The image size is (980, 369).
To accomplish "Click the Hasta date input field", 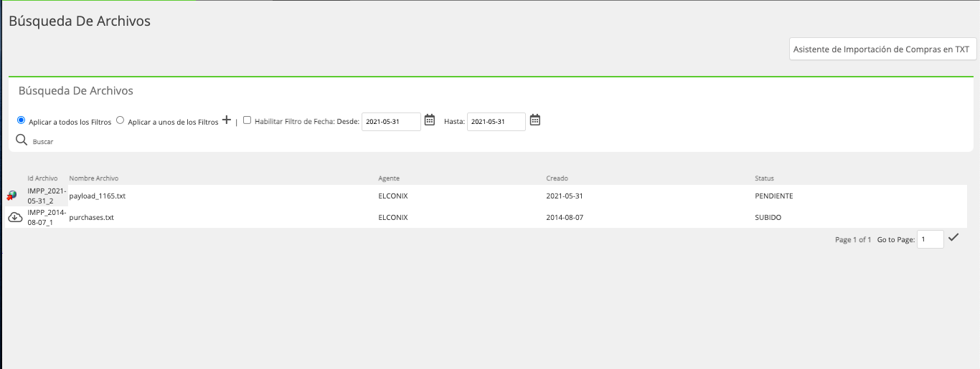I will (x=496, y=122).
